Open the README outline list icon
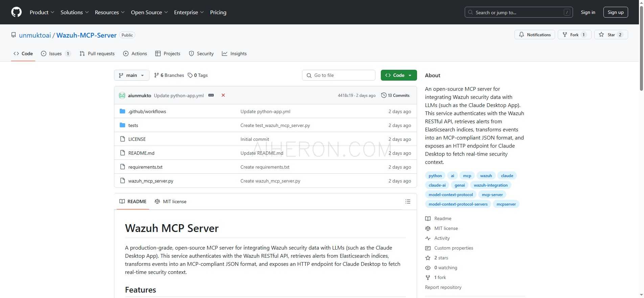644x298 pixels. 408,201
